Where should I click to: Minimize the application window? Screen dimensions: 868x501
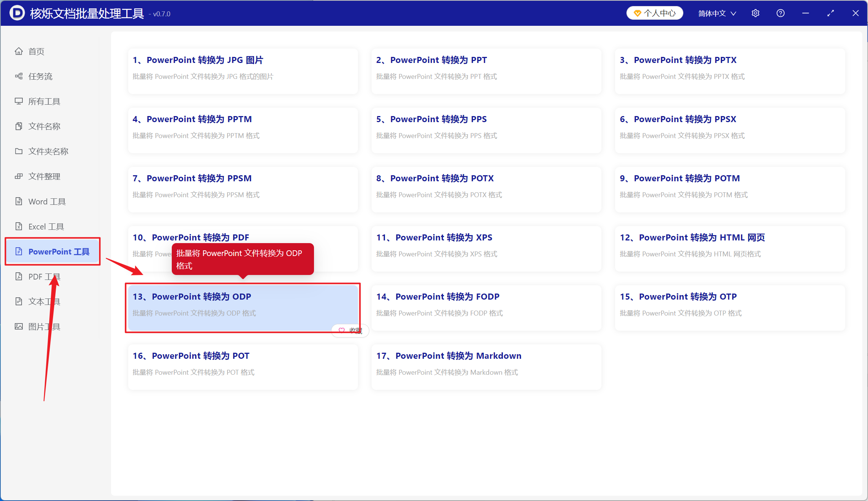(x=805, y=13)
